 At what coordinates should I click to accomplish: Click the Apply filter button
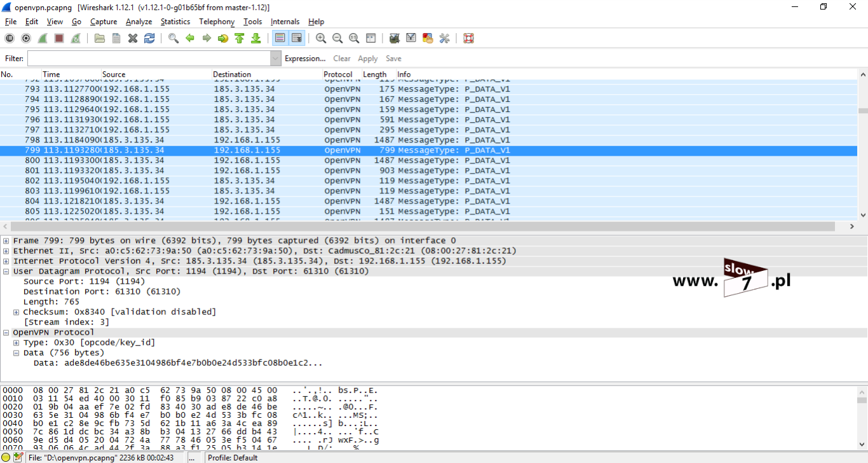pos(368,59)
